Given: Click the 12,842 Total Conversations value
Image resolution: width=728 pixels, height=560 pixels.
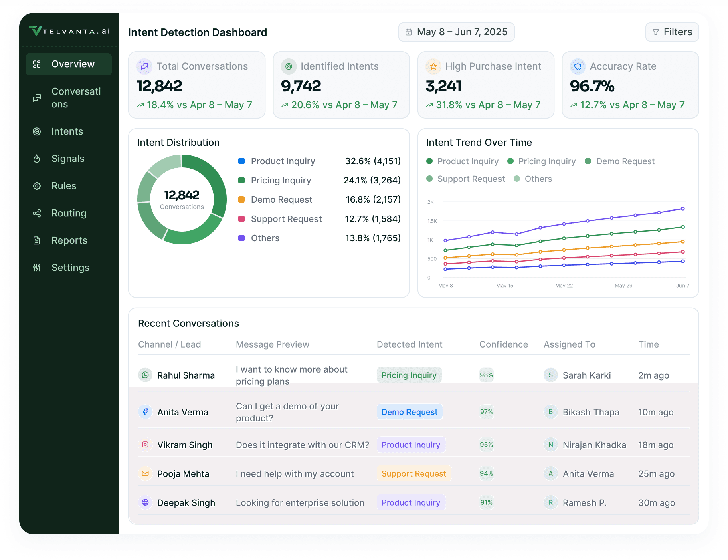Looking at the screenshot, I should pyautogui.click(x=160, y=86).
